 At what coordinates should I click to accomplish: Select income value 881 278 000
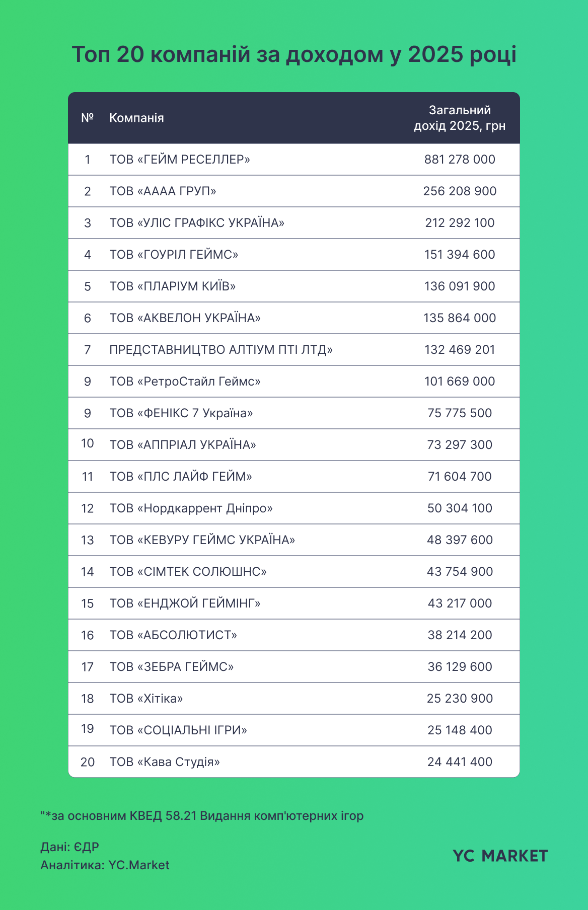tap(460, 160)
